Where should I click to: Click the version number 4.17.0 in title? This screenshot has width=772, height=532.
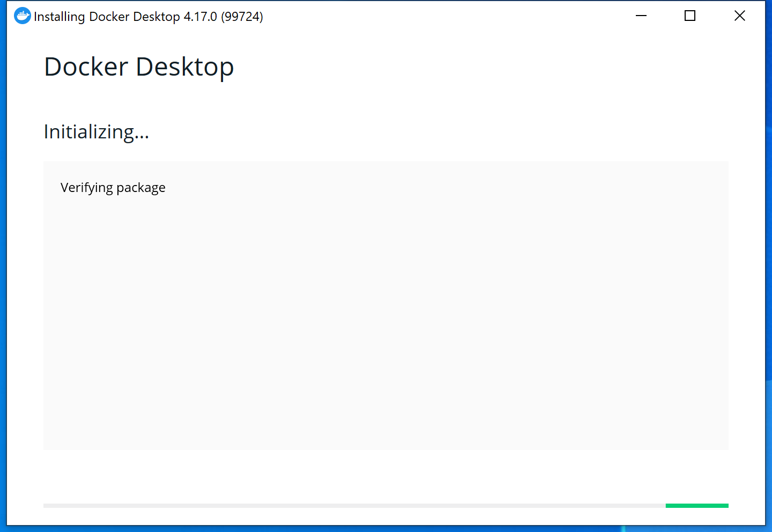pyautogui.click(x=200, y=17)
